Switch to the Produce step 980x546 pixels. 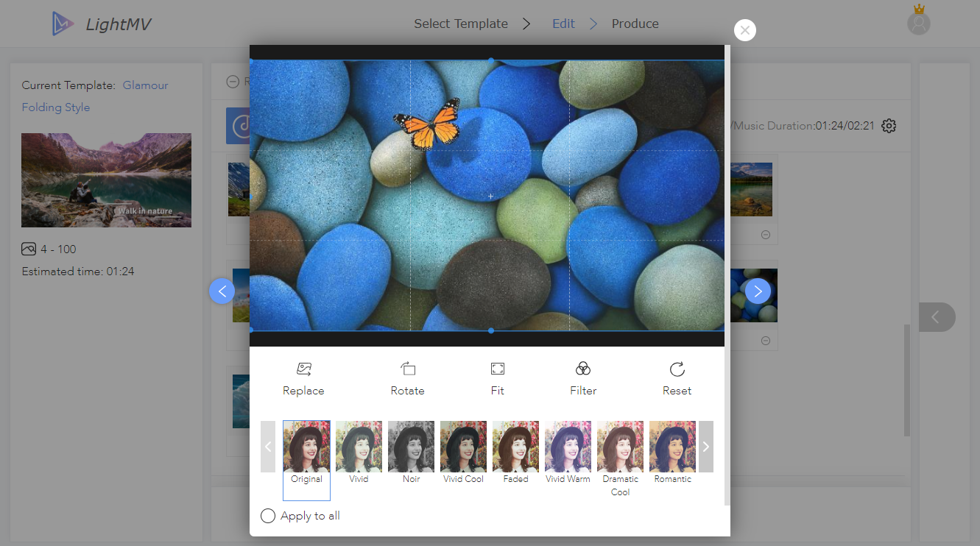pos(635,24)
